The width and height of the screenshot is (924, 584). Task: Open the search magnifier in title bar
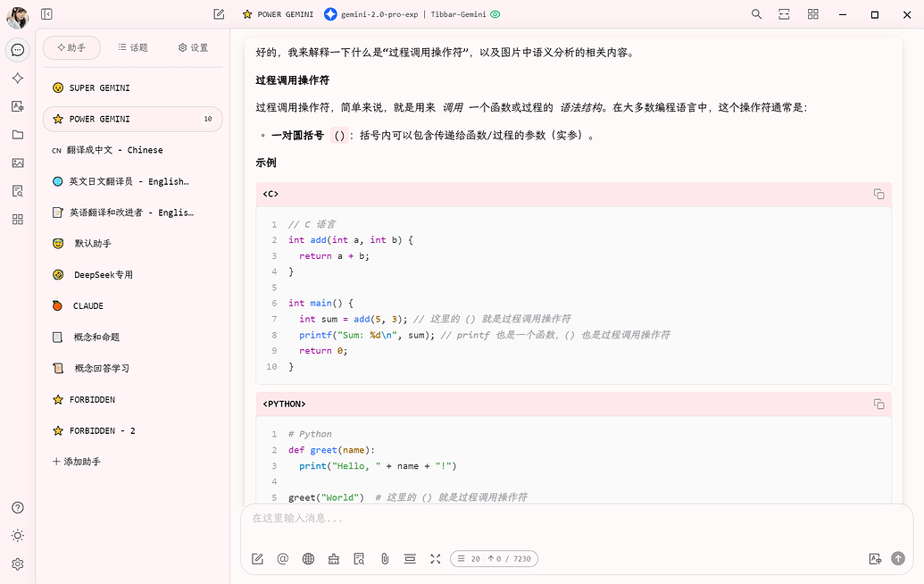point(757,14)
